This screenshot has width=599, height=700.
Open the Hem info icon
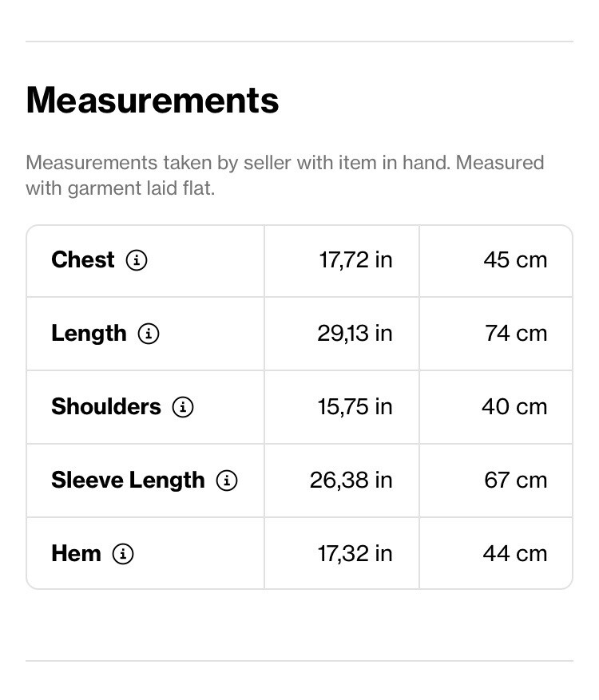tap(123, 554)
